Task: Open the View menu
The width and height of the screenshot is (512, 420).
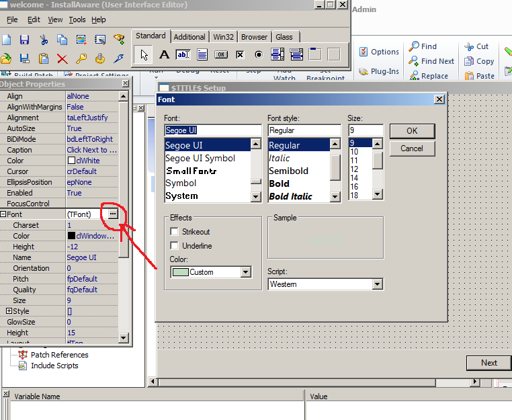Action: tap(55, 19)
